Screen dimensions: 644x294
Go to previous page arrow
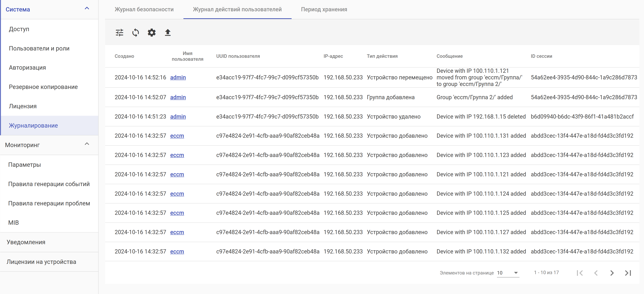tap(596, 273)
